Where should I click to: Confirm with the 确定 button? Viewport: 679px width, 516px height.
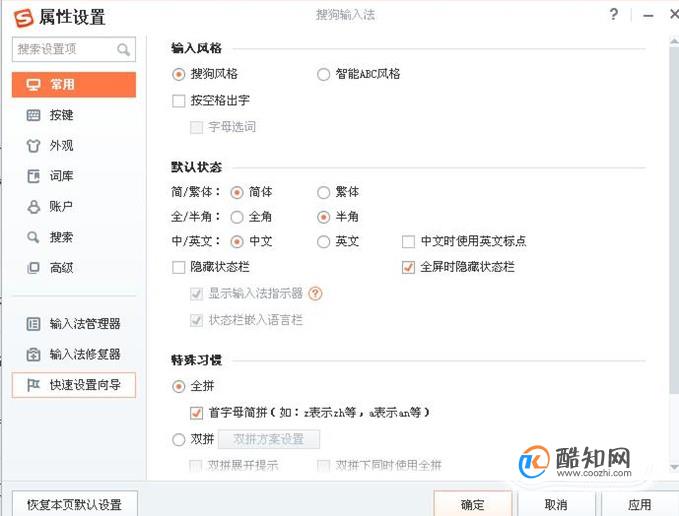(x=472, y=504)
